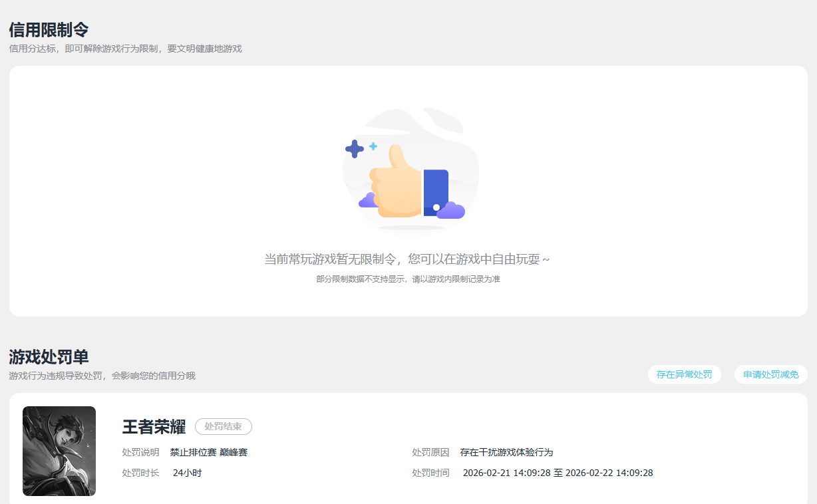Click the 部分限制数据不支持显示 note
This screenshot has height=504, width=817.
(408, 279)
